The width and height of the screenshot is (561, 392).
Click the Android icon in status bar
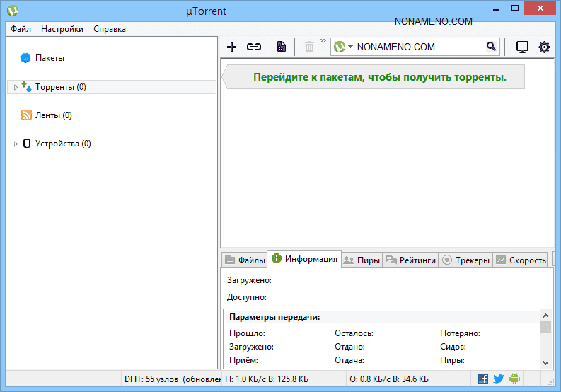(x=514, y=379)
